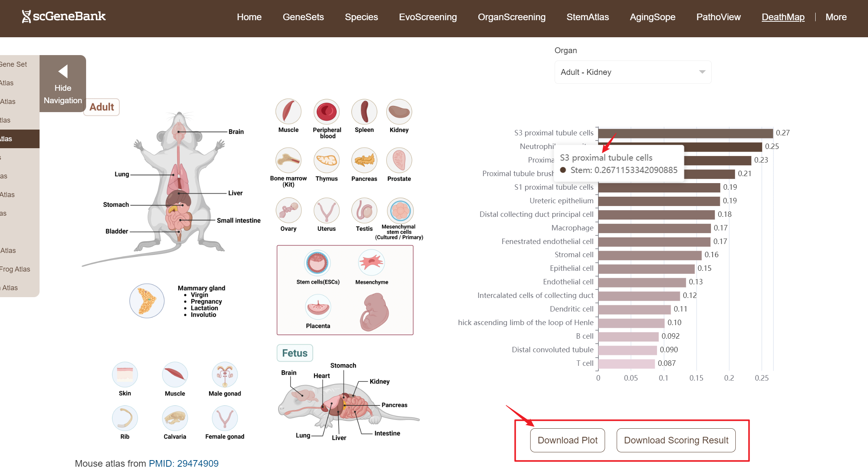Click the Mammary gland icon

(x=147, y=301)
